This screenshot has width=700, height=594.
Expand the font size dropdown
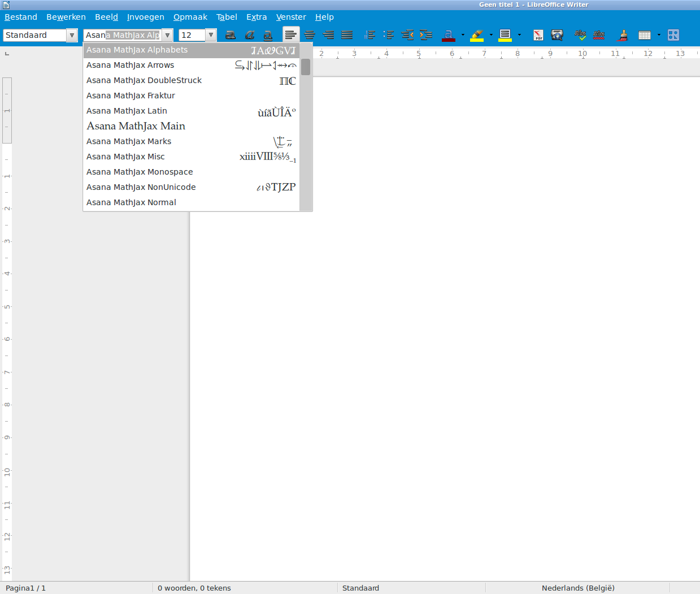(211, 35)
